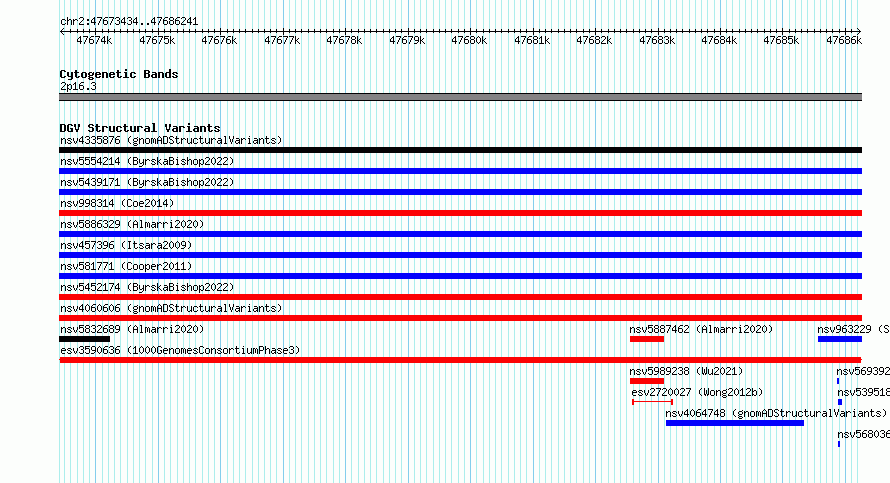Click the 47681k ruler tick label
The height and width of the screenshot is (483, 890).
532,40
